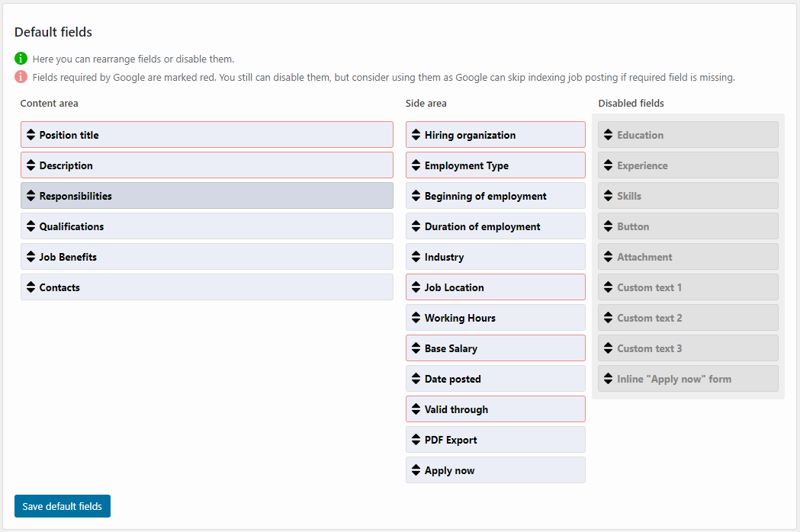
Task: Select the Base Salary field label
Action: click(x=451, y=349)
